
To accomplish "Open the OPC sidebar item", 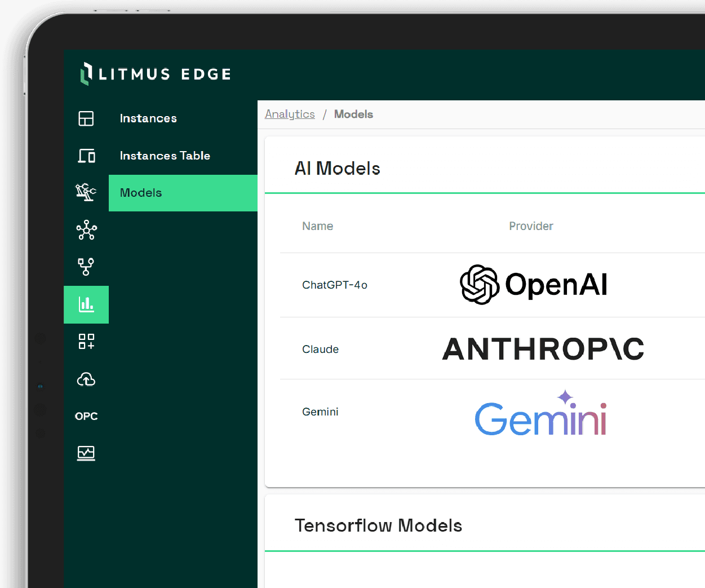I will coord(86,416).
